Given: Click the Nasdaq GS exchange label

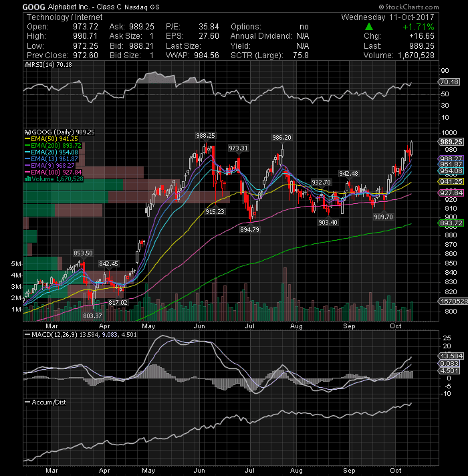Looking at the screenshot, I should click(x=142, y=7).
